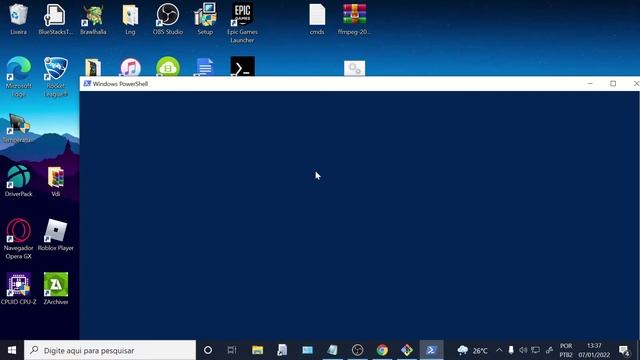Maximize the Windows PowerShell window

(x=613, y=84)
